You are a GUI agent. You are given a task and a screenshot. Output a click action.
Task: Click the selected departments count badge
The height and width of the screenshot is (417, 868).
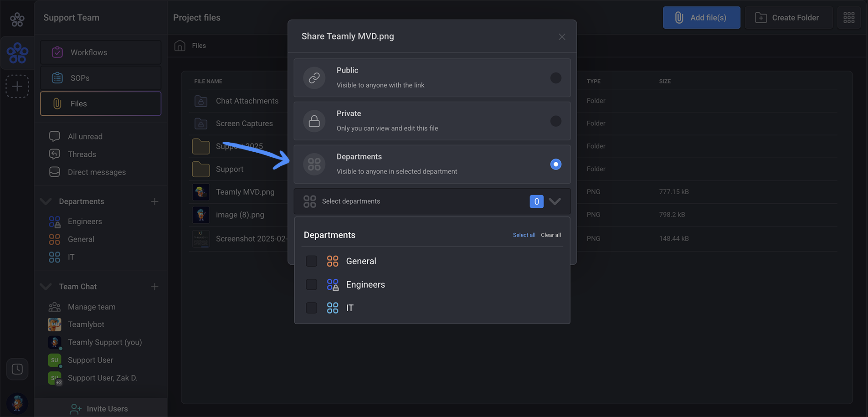(x=536, y=201)
